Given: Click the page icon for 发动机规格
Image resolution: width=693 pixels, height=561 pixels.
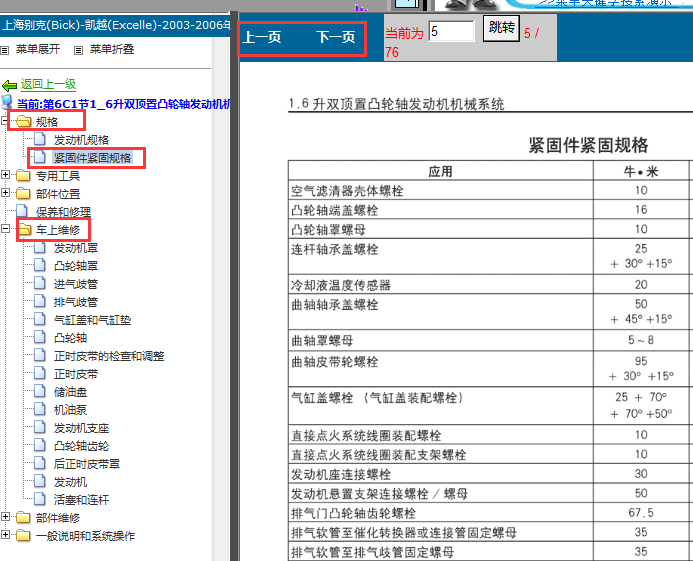Looking at the screenshot, I should coord(40,139).
